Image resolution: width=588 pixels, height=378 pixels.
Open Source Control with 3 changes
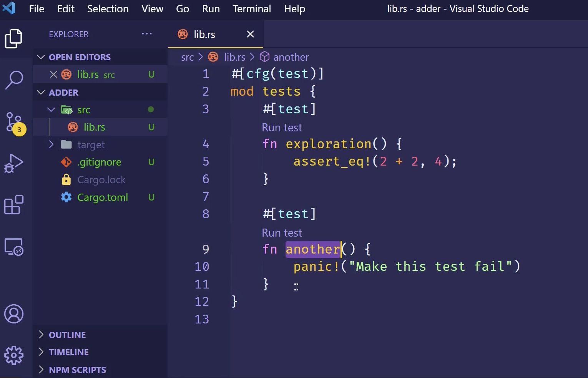coord(14,122)
